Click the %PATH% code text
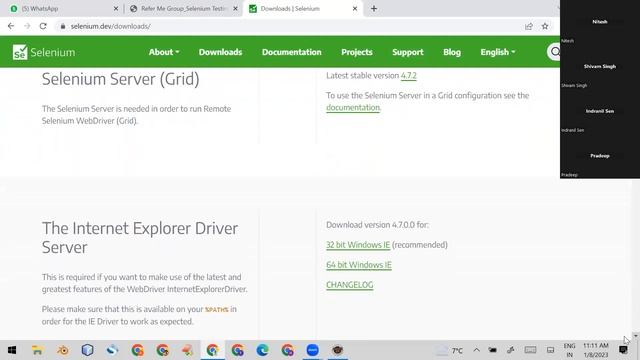Image resolution: width=640 pixels, height=360 pixels. click(x=216, y=309)
